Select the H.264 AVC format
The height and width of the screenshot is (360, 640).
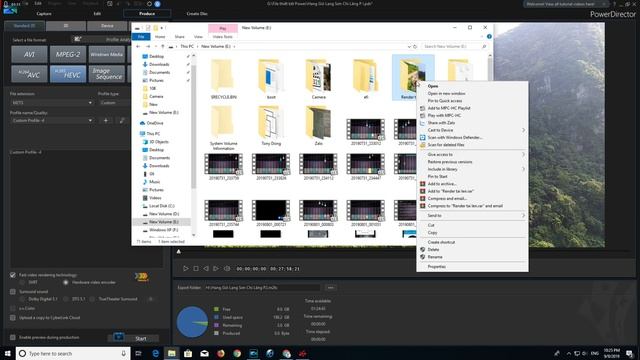pyautogui.click(x=29, y=74)
